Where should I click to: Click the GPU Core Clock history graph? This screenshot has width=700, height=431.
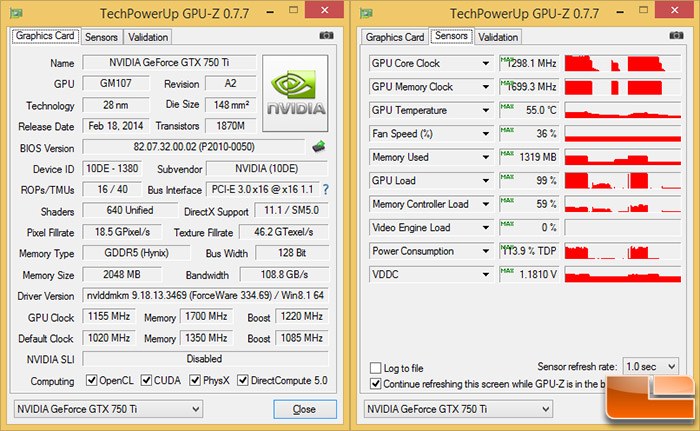[623, 63]
